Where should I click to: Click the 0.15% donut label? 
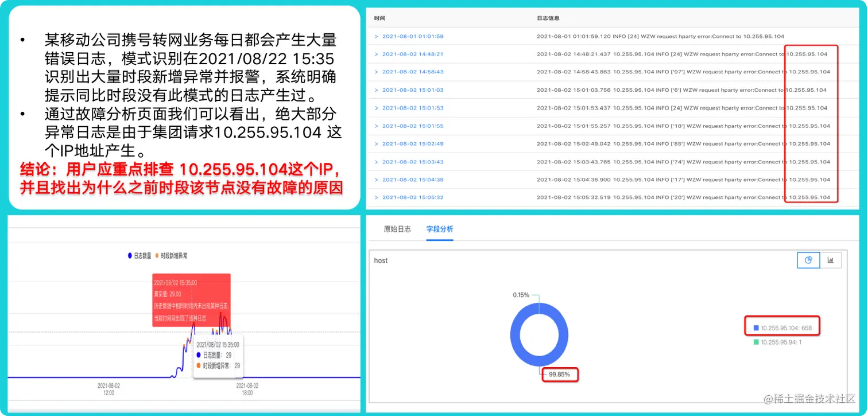tap(521, 295)
